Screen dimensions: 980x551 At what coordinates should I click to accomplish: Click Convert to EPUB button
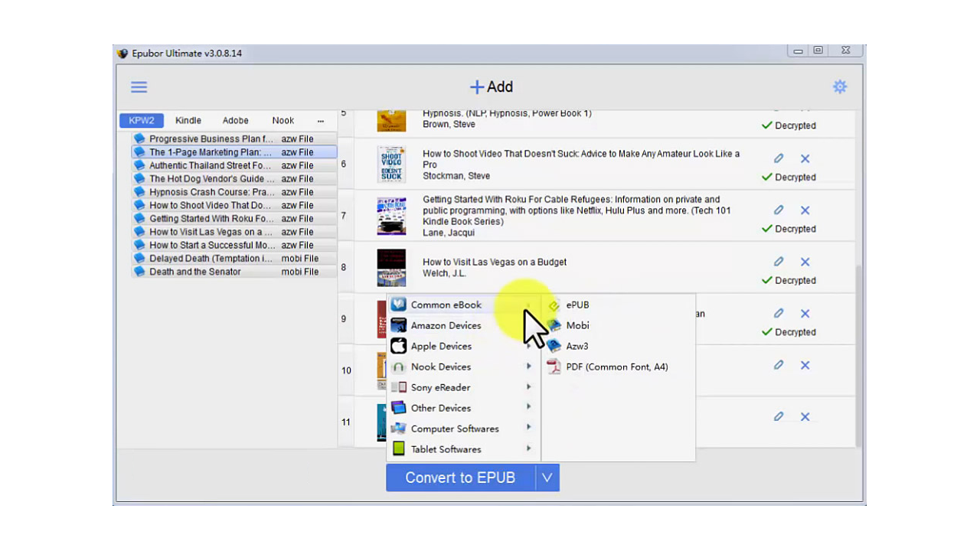(460, 478)
